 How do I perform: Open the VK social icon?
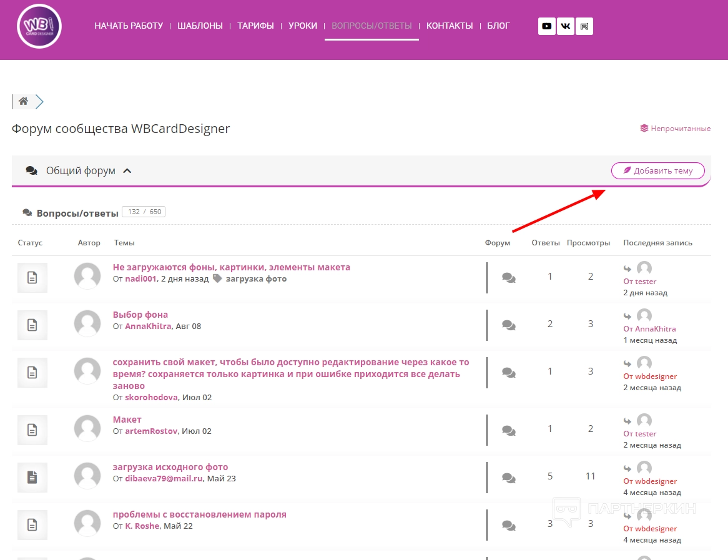pos(566,26)
